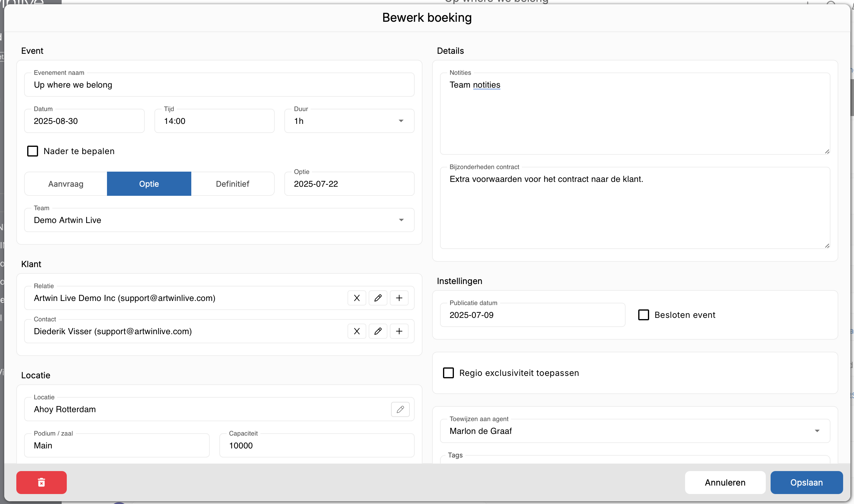
Task: Add a new Contact with the plus icon
Action: (399, 331)
